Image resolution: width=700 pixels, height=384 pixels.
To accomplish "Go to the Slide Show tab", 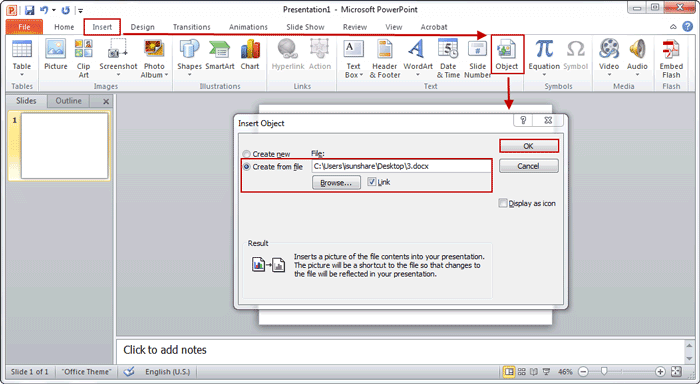I will coord(305,27).
